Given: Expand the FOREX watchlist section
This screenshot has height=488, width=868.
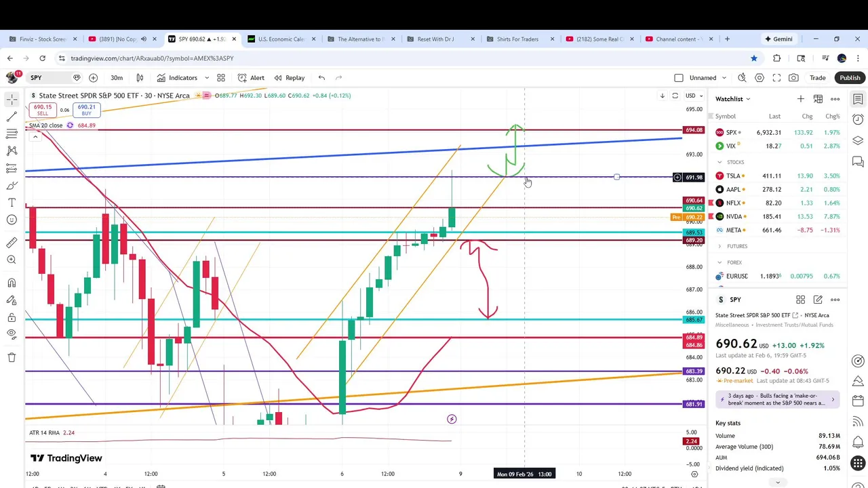Looking at the screenshot, I should pos(720,262).
